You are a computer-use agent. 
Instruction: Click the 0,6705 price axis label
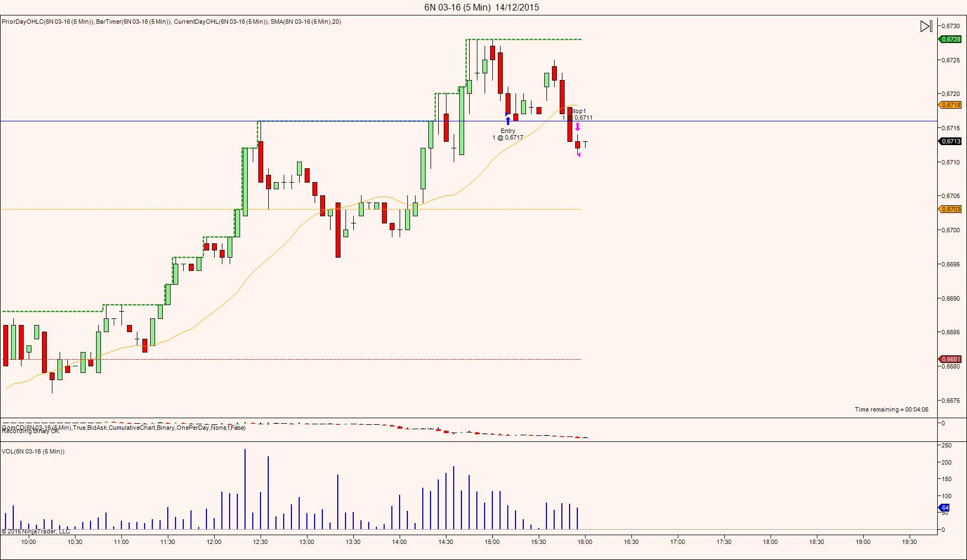point(951,196)
